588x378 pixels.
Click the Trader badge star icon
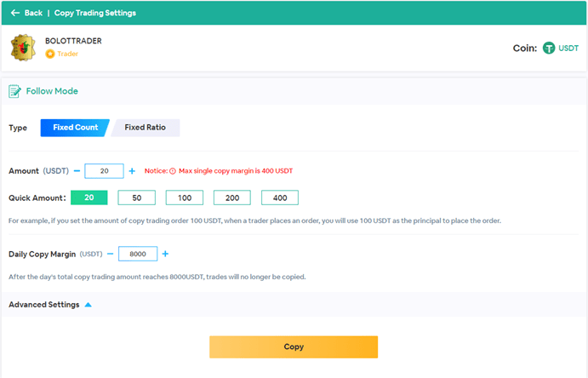pyautogui.click(x=50, y=54)
